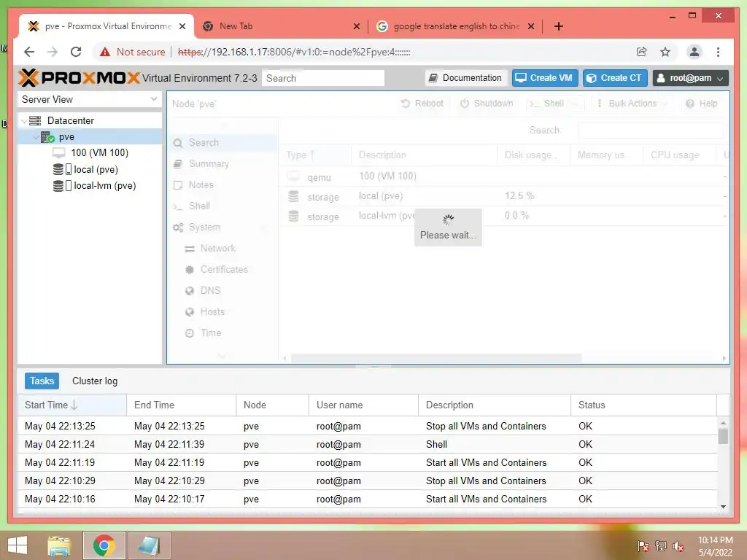The height and width of the screenshot is (560, 747).
Task: Open the Chrome three-dot menu
Action: (x=718, y=52)
